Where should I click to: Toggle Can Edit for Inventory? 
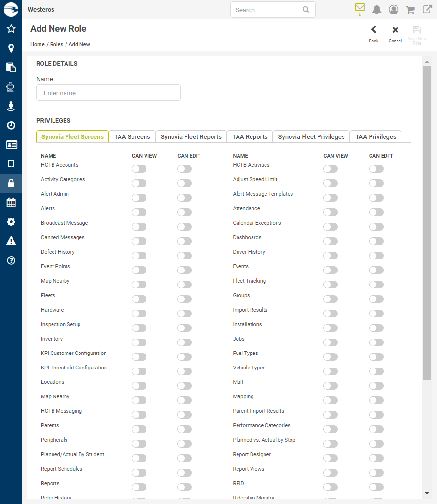pos(185,342)
